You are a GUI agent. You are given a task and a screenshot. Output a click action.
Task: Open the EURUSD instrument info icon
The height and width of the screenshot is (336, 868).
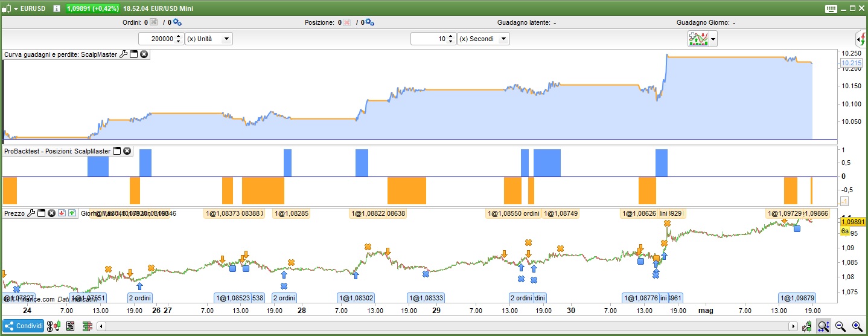57,8
